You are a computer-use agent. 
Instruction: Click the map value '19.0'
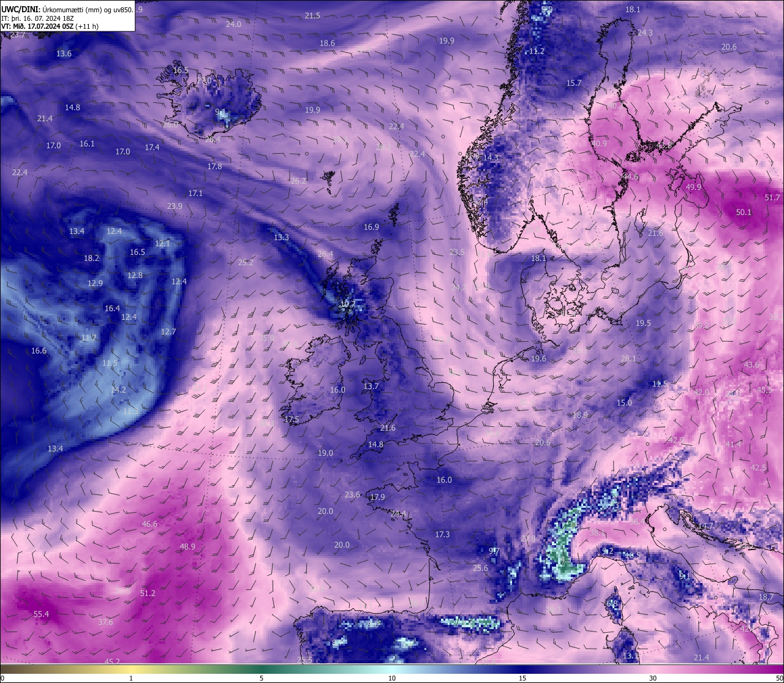click(x=325, y=453)
